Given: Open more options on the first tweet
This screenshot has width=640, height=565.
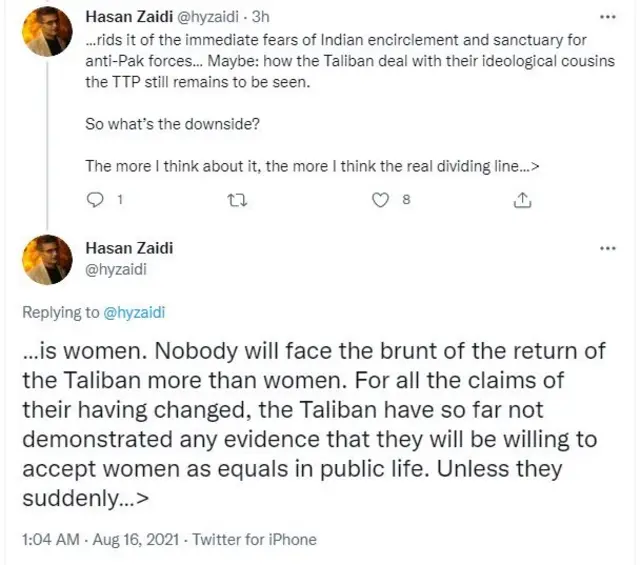Looking at the screenshot, I should click(606, 18).
